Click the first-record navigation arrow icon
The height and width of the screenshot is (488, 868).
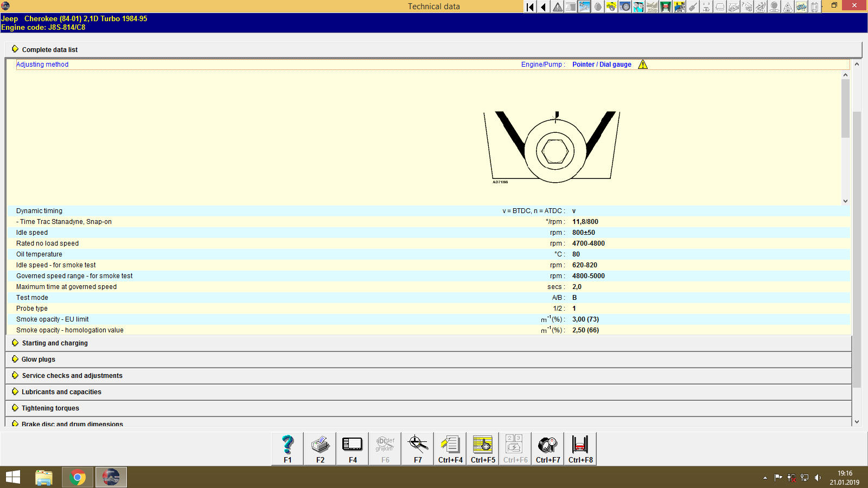(x=529, y=7)
